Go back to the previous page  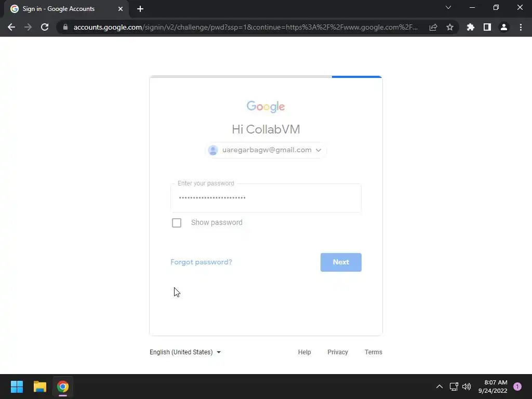tap(11, 27)
